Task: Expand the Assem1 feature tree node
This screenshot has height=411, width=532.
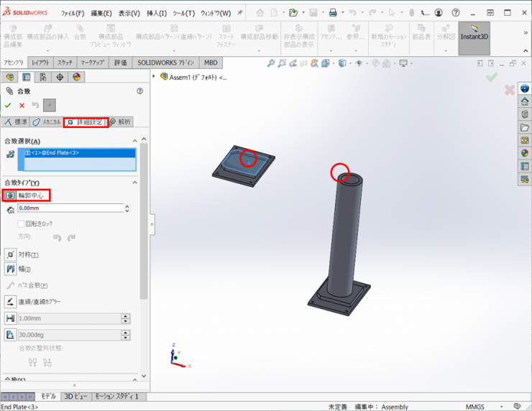Action: 155,77
